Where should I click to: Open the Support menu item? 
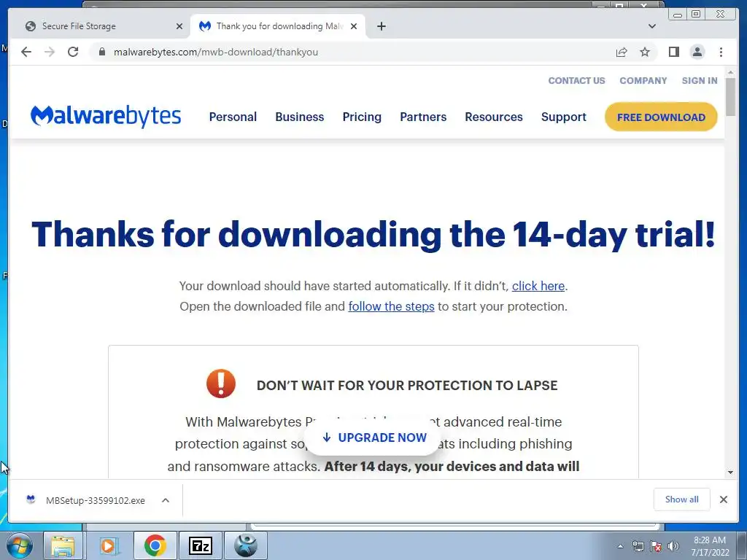(x=564, y=117)
